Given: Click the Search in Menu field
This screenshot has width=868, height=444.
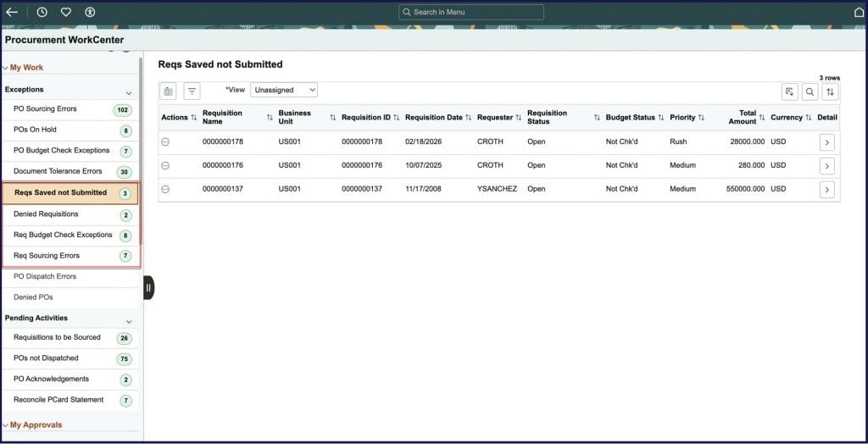Looking at the screenshot, I should 471,12.
